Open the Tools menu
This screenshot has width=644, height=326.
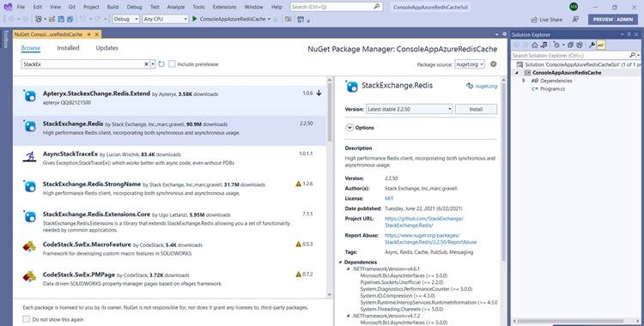tap(198, 7)
